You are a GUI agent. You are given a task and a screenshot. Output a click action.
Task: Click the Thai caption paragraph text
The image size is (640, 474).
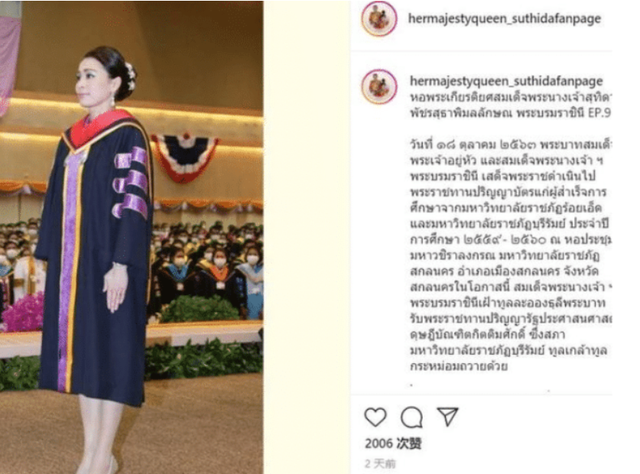tap(510, 255)
